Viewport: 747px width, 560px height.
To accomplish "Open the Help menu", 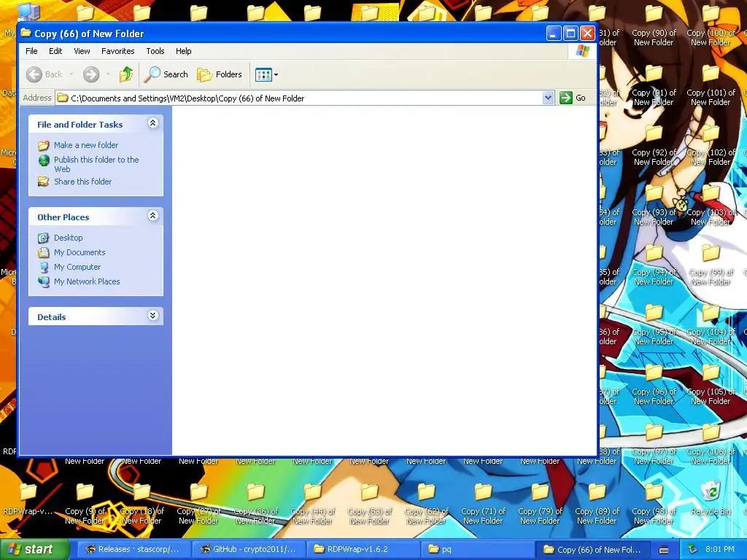I will click(183, 51).
